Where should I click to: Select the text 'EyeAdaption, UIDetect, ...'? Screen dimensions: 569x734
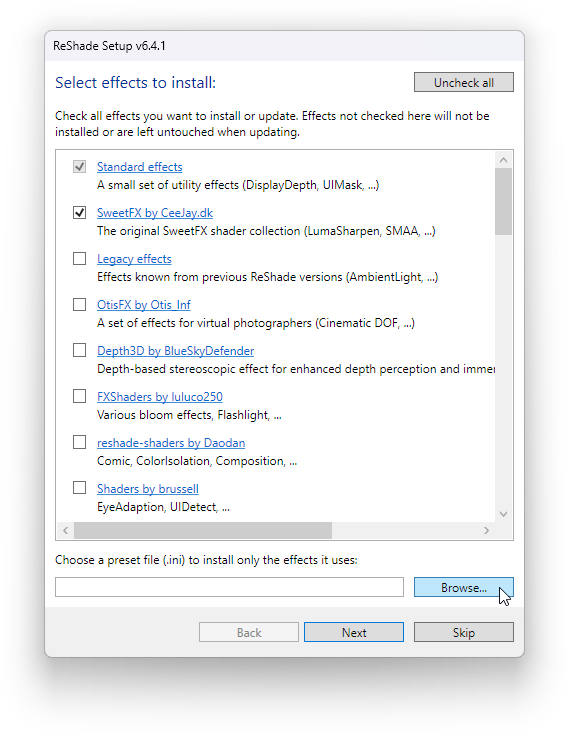click(163, 507)
